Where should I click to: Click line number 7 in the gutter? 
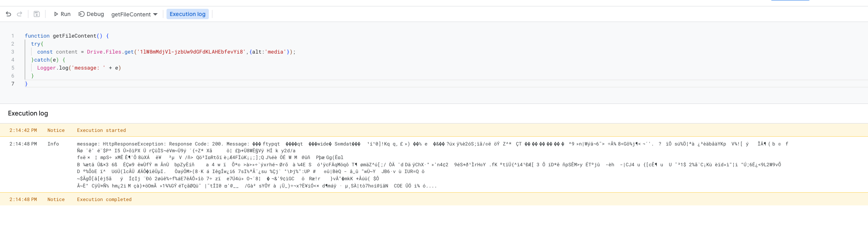coord(13,84)
